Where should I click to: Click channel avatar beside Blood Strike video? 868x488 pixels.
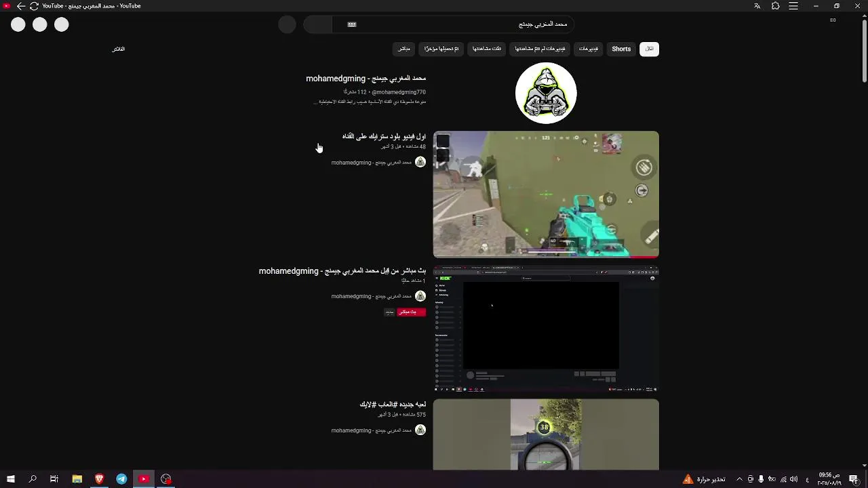[x=420, y=162]
